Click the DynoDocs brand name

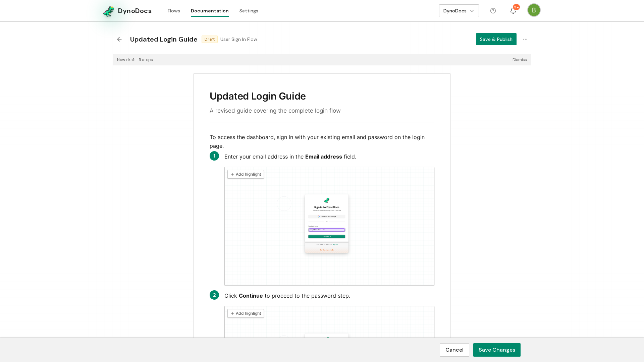tap(135, 11)
